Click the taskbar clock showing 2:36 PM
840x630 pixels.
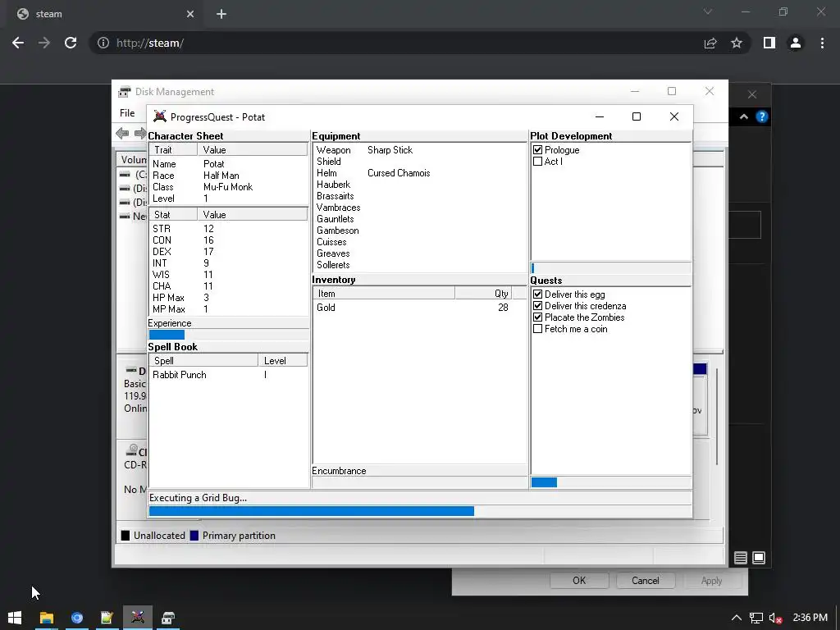point(810,618)
